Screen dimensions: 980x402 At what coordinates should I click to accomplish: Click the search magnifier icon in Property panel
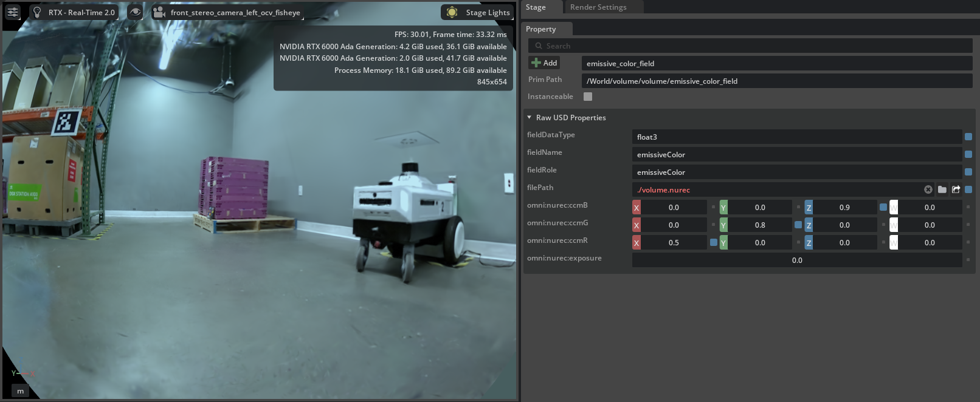tap(539, 46)
